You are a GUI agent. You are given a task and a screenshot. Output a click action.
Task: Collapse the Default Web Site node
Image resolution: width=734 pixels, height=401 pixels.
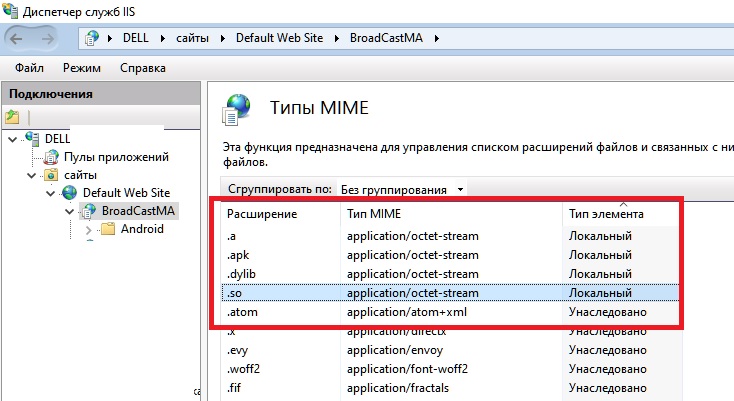51,193
